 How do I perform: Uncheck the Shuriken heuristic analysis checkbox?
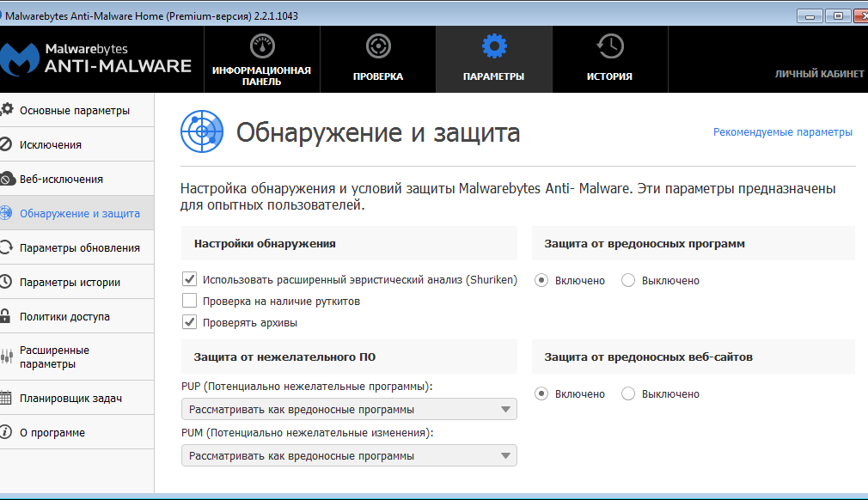(x=189, y=278)
